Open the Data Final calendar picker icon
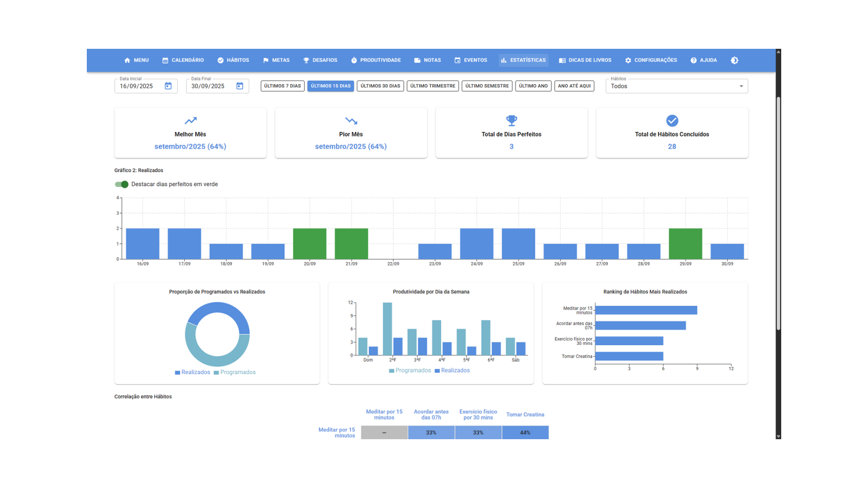This screenshot has height=488, width=868. (240, 86)
